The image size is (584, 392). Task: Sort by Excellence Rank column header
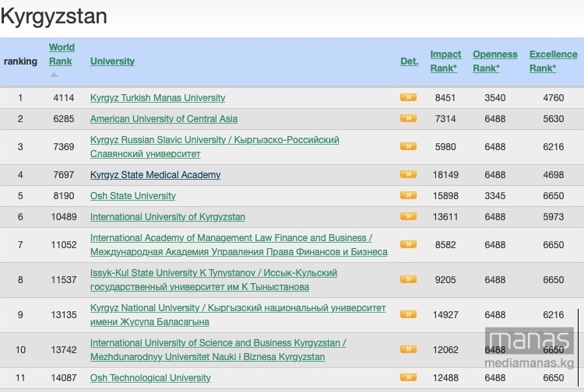554,61
